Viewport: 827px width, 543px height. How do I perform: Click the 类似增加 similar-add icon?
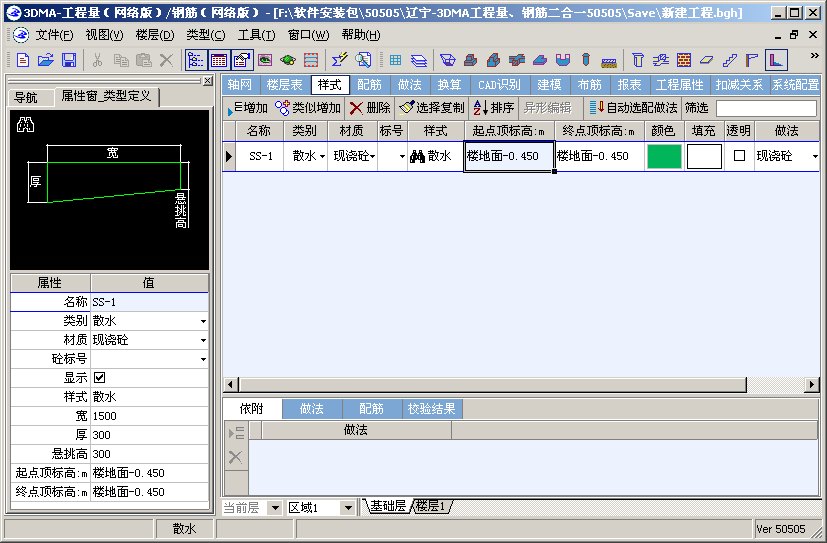[x=283, y=107]
